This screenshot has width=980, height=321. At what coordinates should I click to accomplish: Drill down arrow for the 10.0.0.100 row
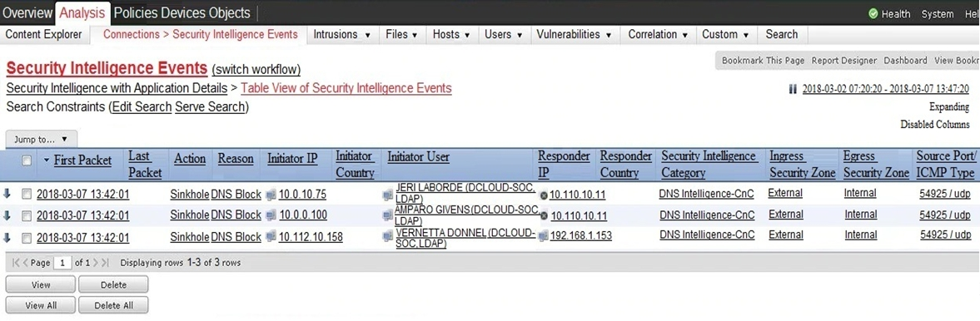(7, 215)
